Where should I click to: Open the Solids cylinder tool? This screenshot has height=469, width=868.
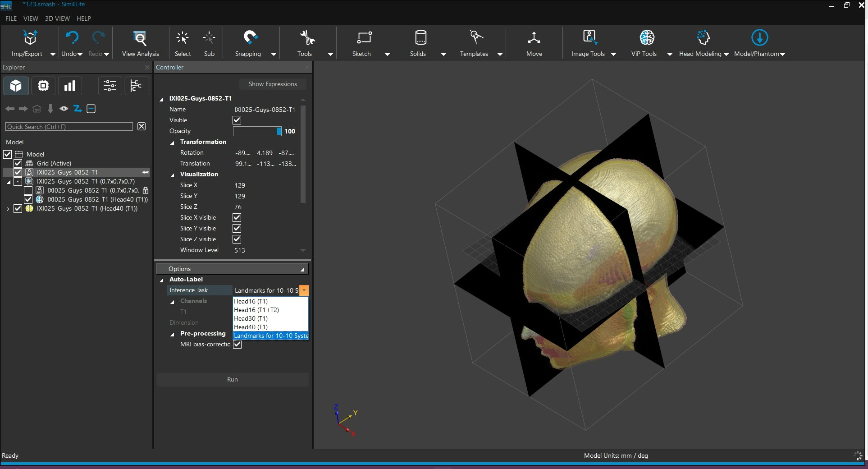click(x=420, y=38)
